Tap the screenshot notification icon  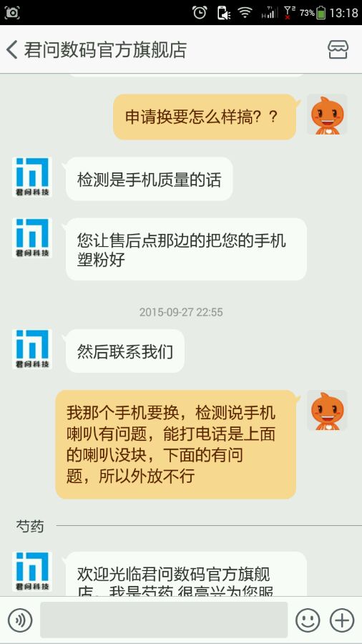pyautogui.click(x=12, y=13)
